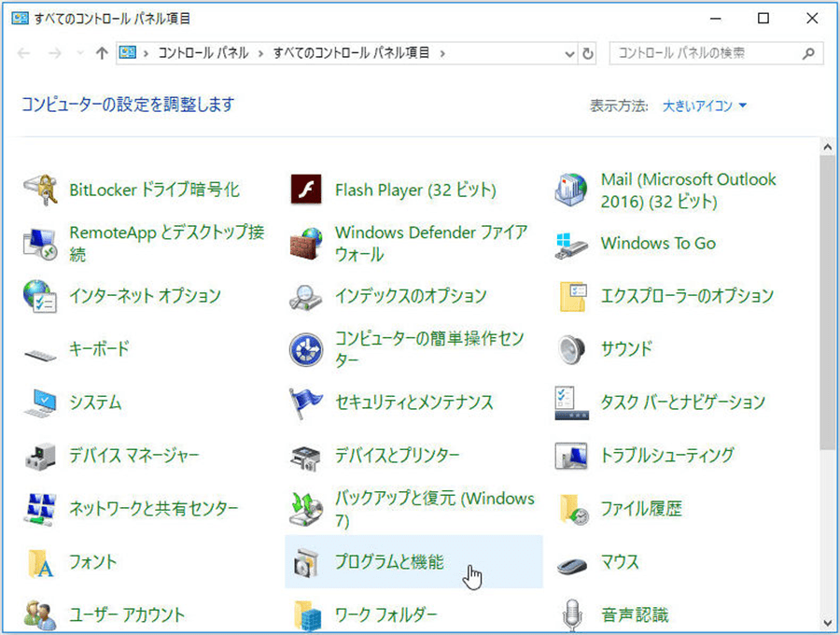The width and height of the screenshot is (840, 635).
Task: Click the control panel icon in address bar
Action: [128, 52]
